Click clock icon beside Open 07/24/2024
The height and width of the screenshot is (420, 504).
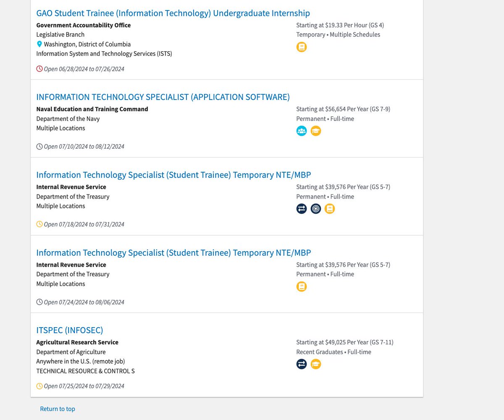[39, 302]
